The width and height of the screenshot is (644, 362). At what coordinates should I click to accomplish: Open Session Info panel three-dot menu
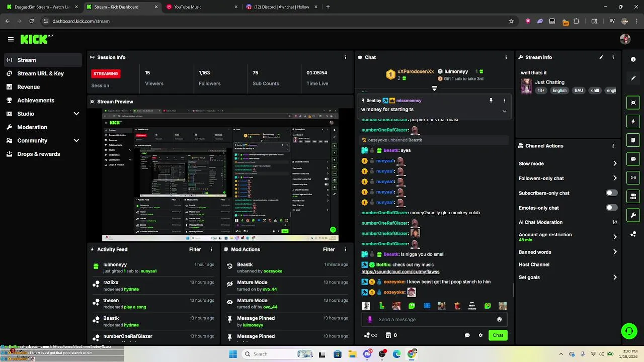click(345, 57)
